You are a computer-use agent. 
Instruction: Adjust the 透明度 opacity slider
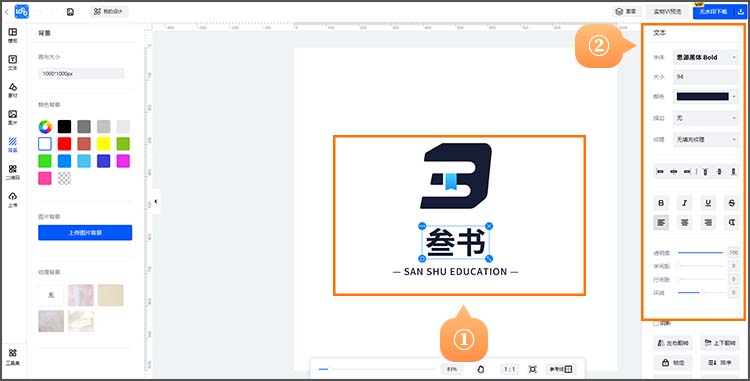(x=700, y=252)
